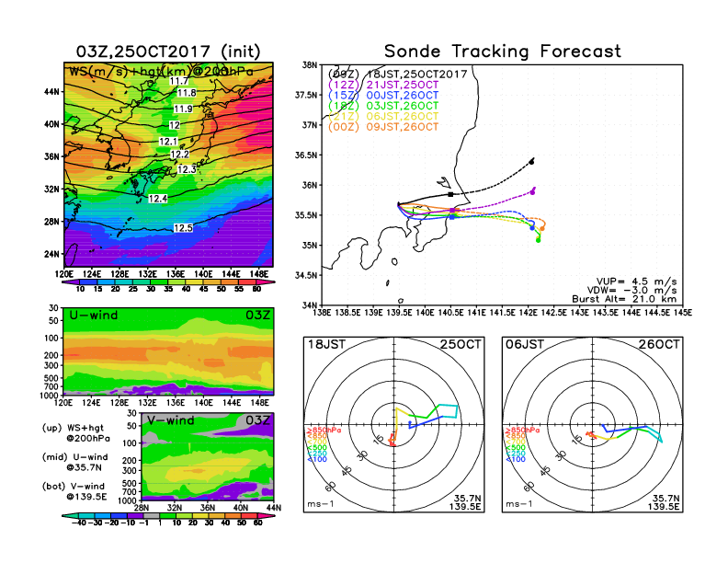Screen dimensions: 728x563
Task: Click the "28N" label under V-wind panel
Action: [x=142, y=508]
